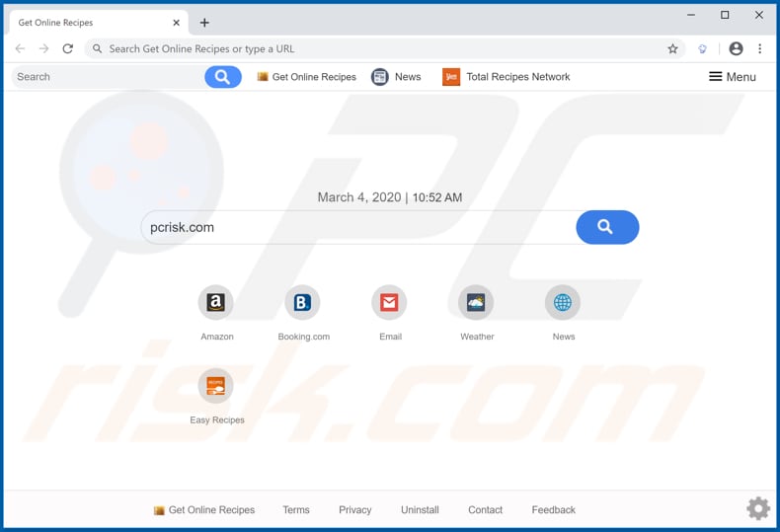This screenshot has height=532, width=780.
Task: Click the Weather label under icon
Action: click(x=477, y=337)
